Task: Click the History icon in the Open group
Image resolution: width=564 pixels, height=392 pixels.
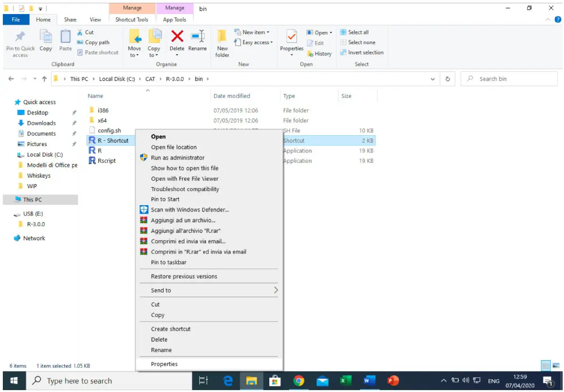Action: [320, 54]
